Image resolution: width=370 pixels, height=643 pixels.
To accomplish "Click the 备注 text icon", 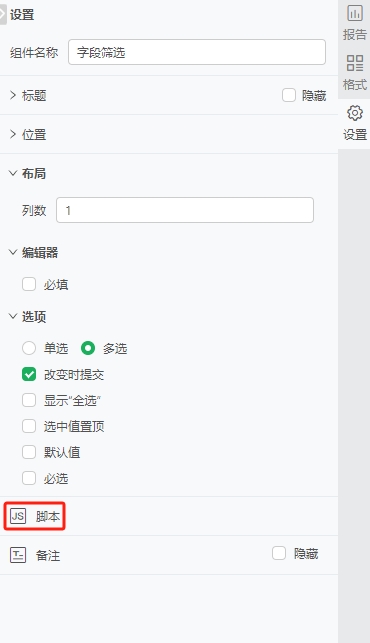I will click(x=18, y=555).
